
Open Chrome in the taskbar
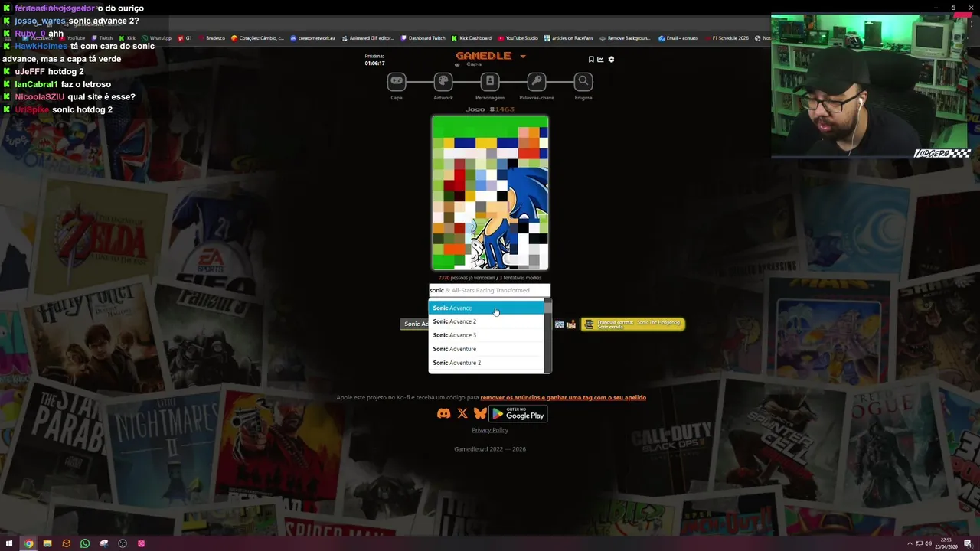(28, 543)
